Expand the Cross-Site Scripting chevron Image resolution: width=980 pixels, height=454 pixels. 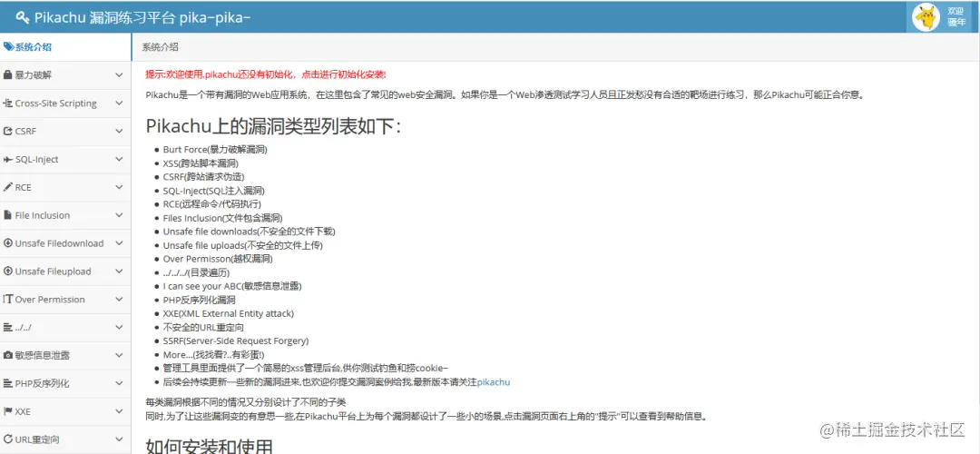tap(120, 104)
